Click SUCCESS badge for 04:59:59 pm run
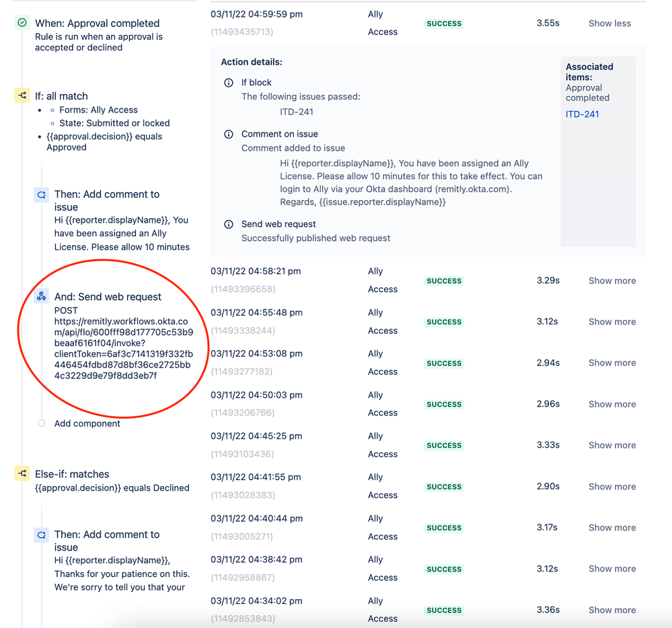 coord(444,24)
